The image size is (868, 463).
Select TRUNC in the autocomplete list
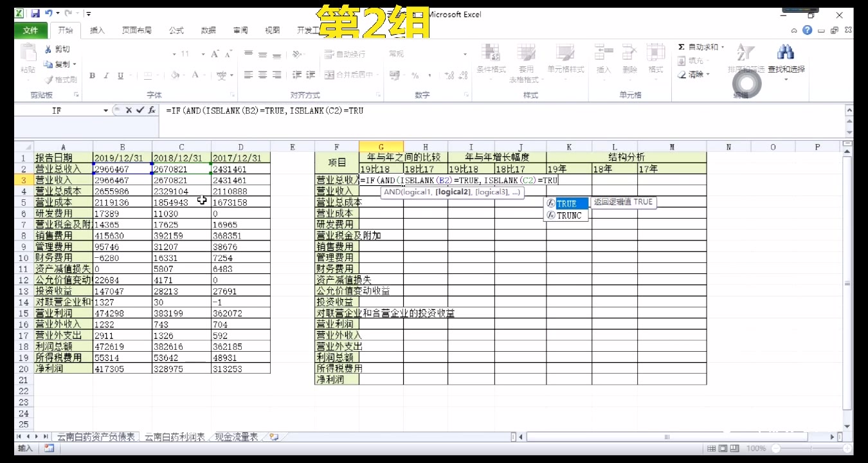point(566,215)
